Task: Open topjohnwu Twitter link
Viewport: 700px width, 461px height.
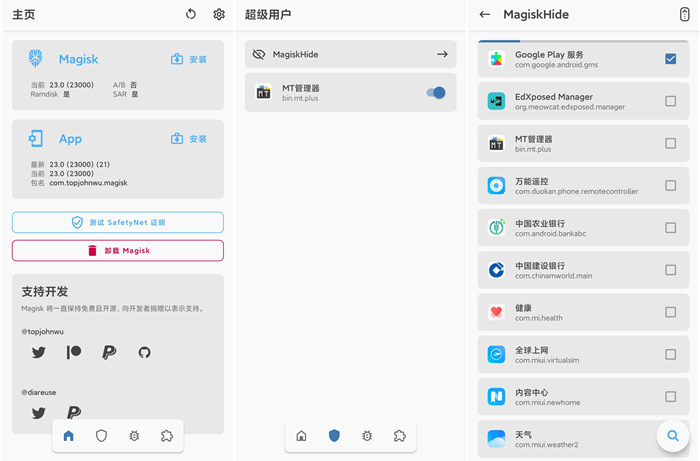Action: (x=39, y=353)
